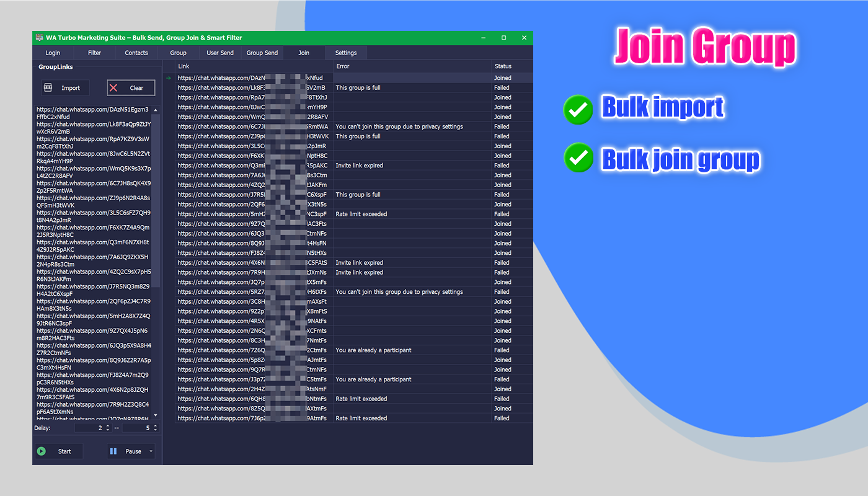Click the Joined status in RpA7 row
This screenshot has width=868, height=496.
tap(503, 97)
